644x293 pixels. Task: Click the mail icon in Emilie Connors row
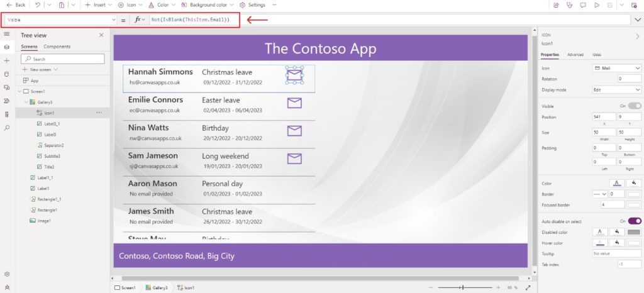[x=294, y=103]
